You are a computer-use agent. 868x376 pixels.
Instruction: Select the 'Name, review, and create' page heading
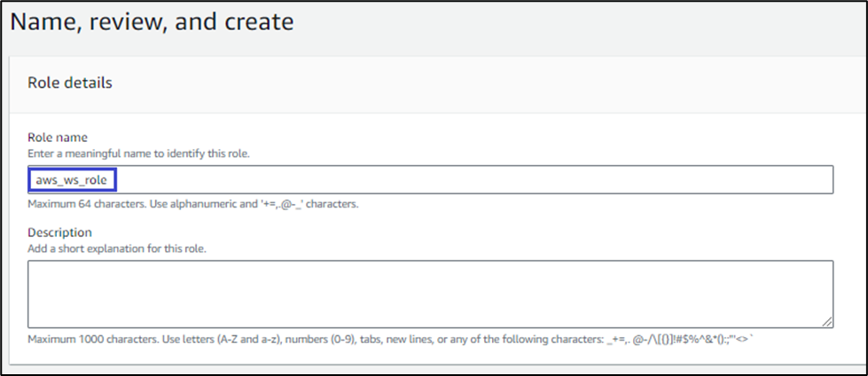[152, 21]
